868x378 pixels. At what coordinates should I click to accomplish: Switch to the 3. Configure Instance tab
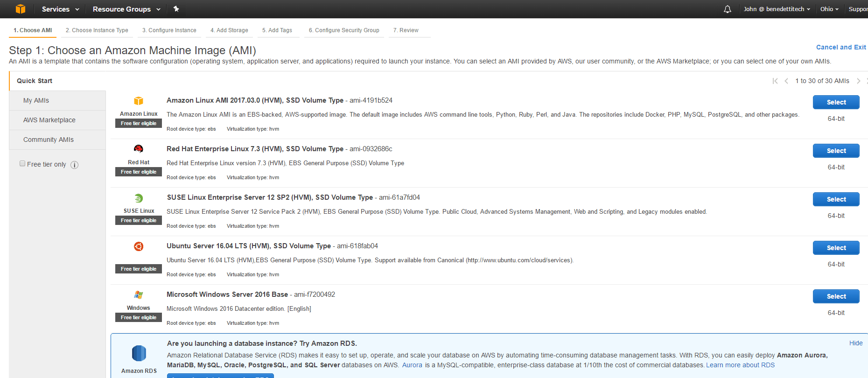click(169, 30)
